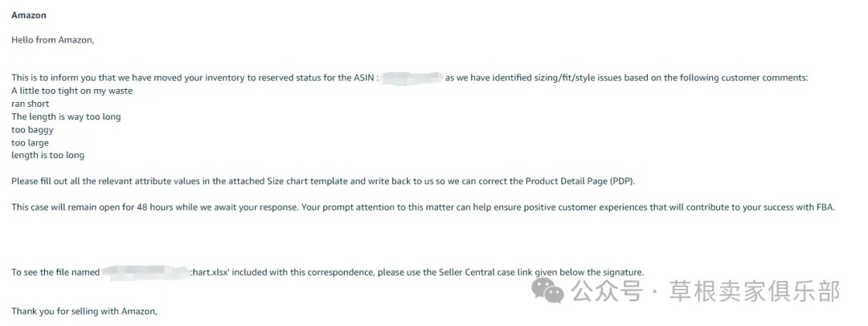
Task: Click the 'ran short' customer comment
Action: [x=30, y=104]
